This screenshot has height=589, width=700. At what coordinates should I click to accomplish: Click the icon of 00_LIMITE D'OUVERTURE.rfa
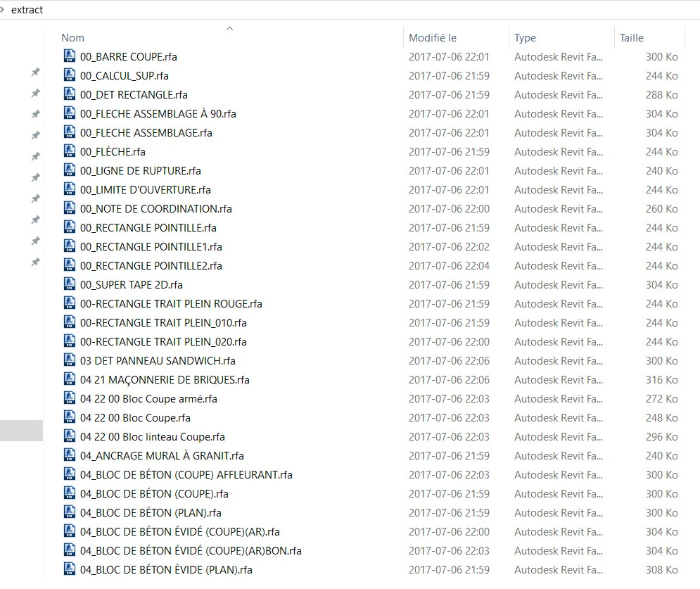pos(70,189)
